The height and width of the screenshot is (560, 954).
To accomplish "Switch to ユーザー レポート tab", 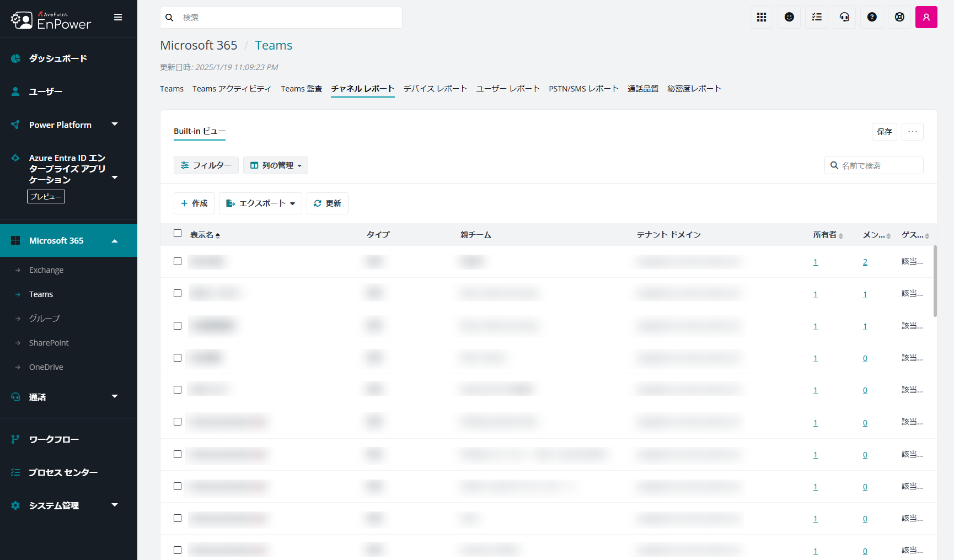I will pos(508,89).
